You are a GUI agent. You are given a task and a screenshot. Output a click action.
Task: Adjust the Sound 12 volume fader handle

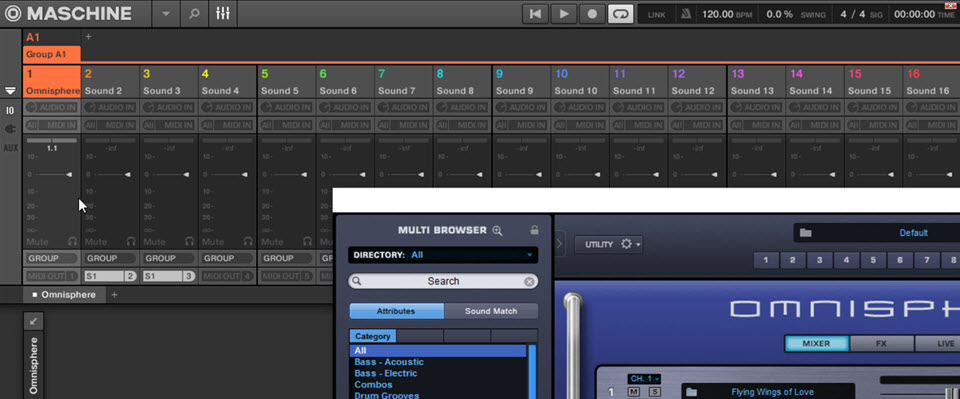715,175
